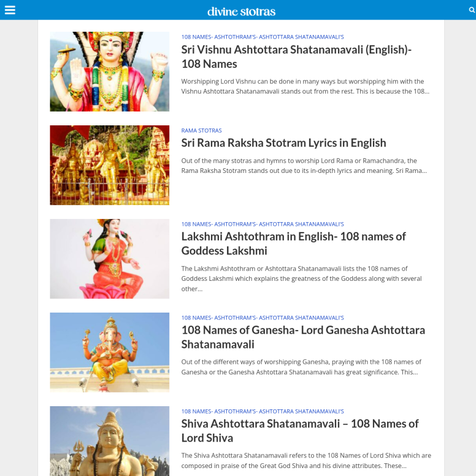Click the Goddess Lakshmi statue thumbnail
Screen dimensions: 476x476
(109, 259)
